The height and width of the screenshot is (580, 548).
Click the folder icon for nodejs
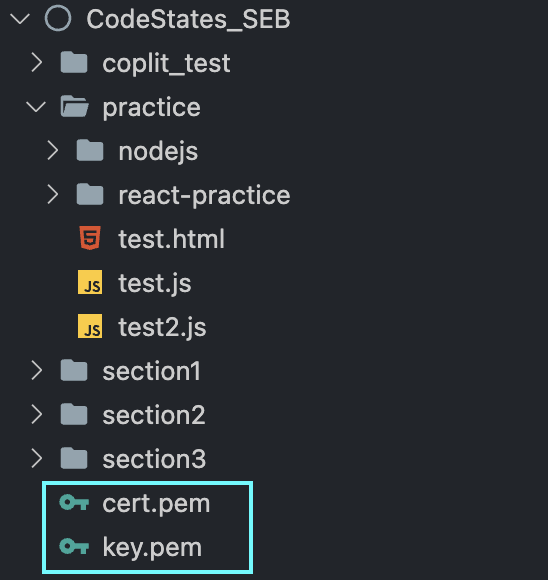pyautogui.click(x=90, y=150)
